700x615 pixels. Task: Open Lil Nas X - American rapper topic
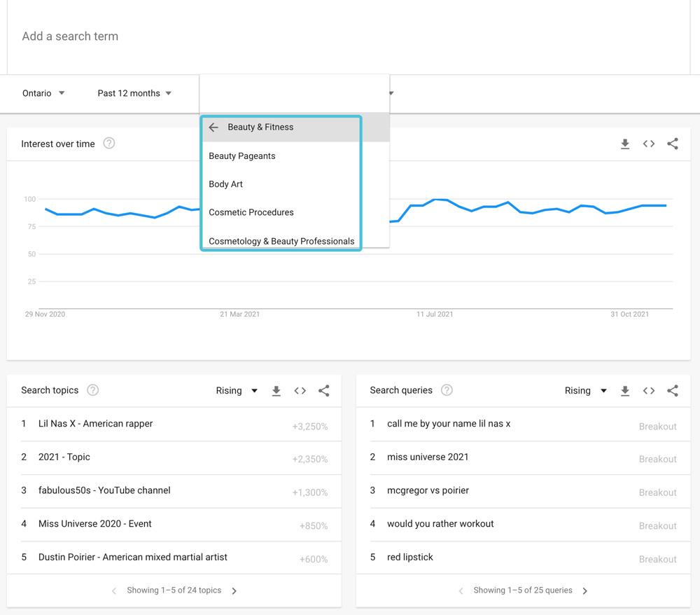pyautogui.click(x=95, y=424)
